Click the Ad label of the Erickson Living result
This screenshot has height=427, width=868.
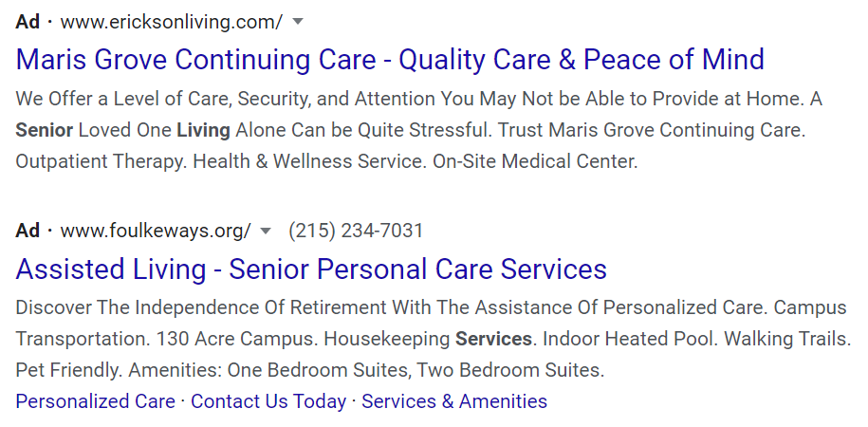pyautogui.click(x=28, y=22)
